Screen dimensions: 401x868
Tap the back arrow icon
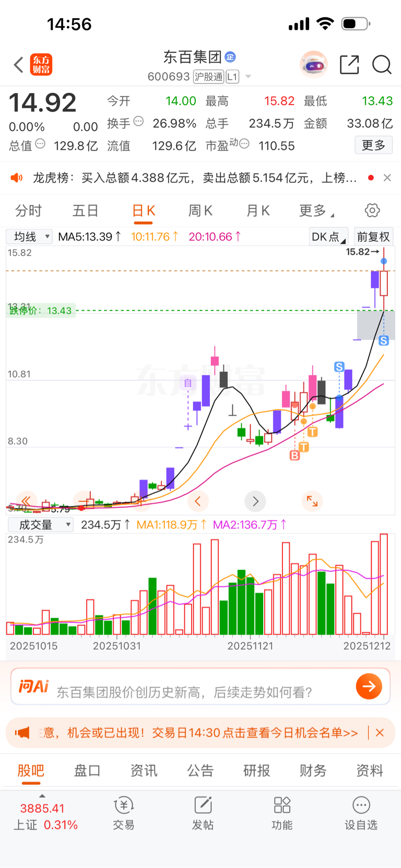pyautogui.click(x=19, y=65)
